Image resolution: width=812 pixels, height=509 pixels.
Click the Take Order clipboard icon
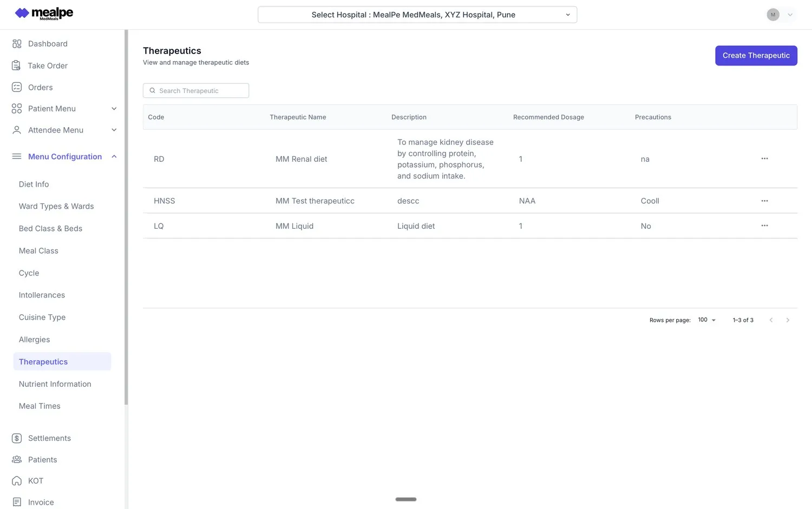[17, 65]
